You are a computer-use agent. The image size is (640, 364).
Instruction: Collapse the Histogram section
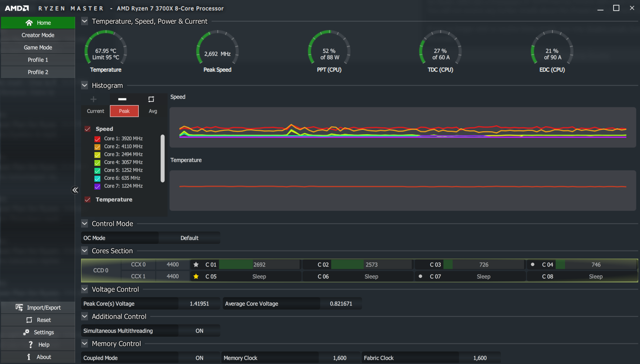coord(85,85)
